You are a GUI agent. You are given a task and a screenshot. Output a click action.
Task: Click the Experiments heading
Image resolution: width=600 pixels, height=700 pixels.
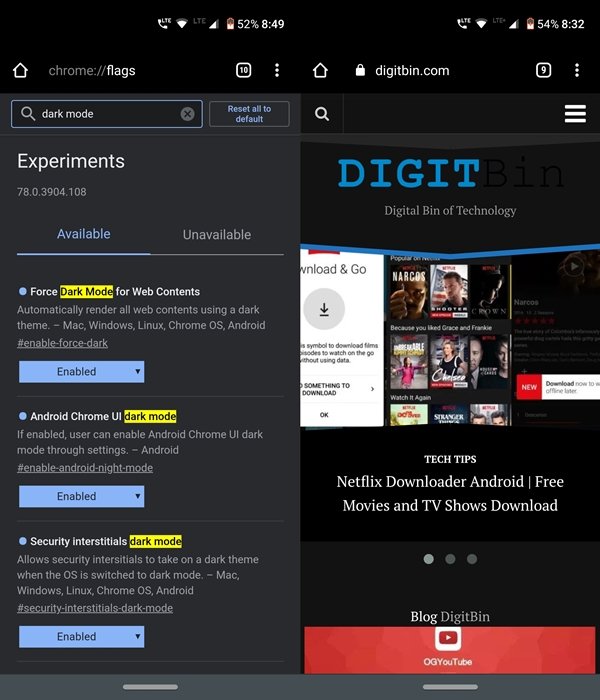coord(71,161)
